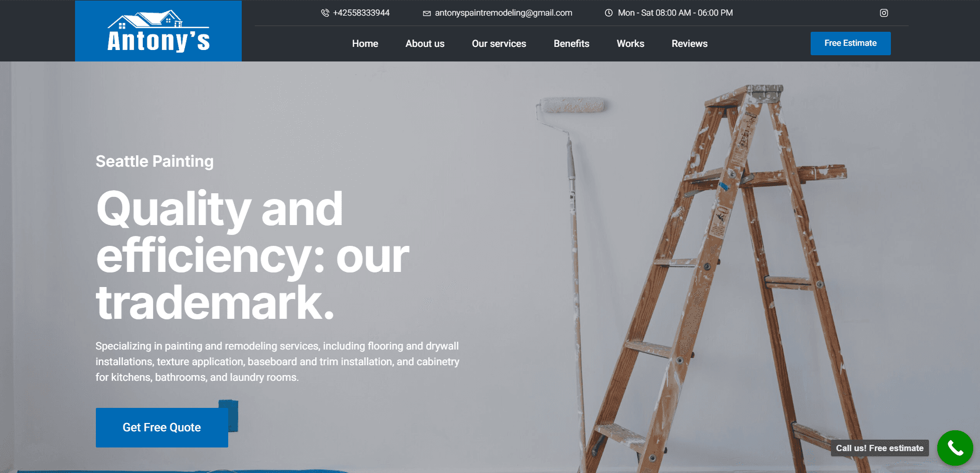Click phone number +42558333944

(362, 13)
